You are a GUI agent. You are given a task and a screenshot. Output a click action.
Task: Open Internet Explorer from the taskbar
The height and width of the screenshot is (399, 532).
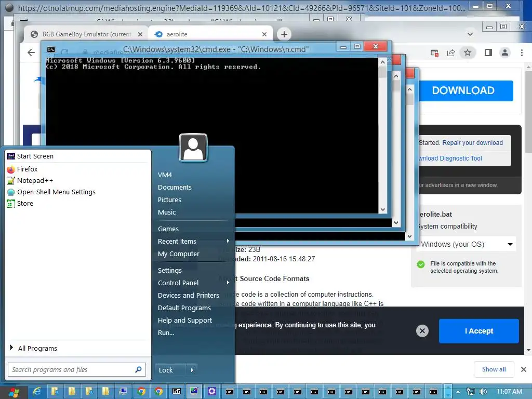point(37,392)
